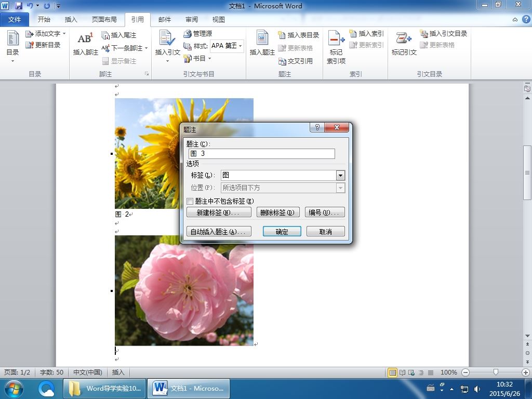Click Mark Citation (标记引文)
Viewport: 532px width, 399px height.
click(x=404, y=43)
